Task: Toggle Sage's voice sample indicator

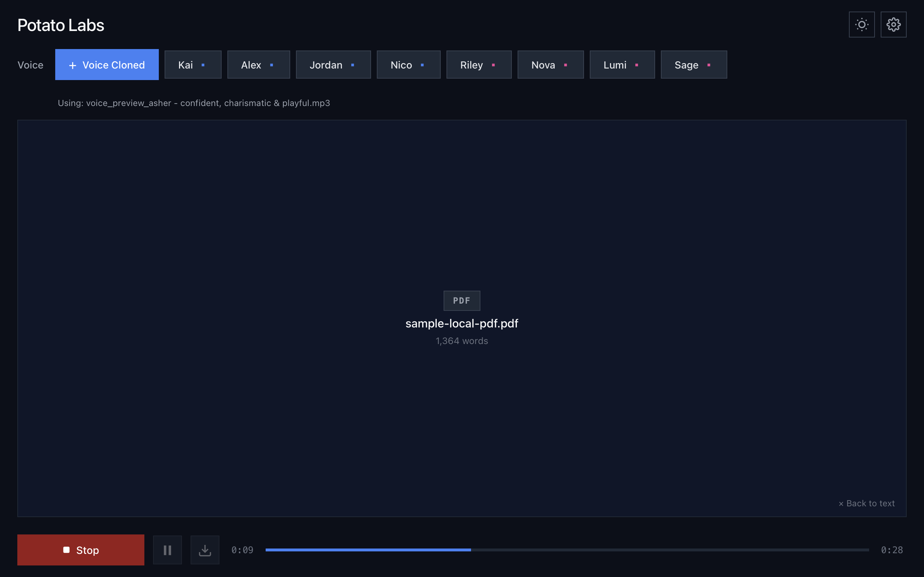Action: [x=708, y=65]
